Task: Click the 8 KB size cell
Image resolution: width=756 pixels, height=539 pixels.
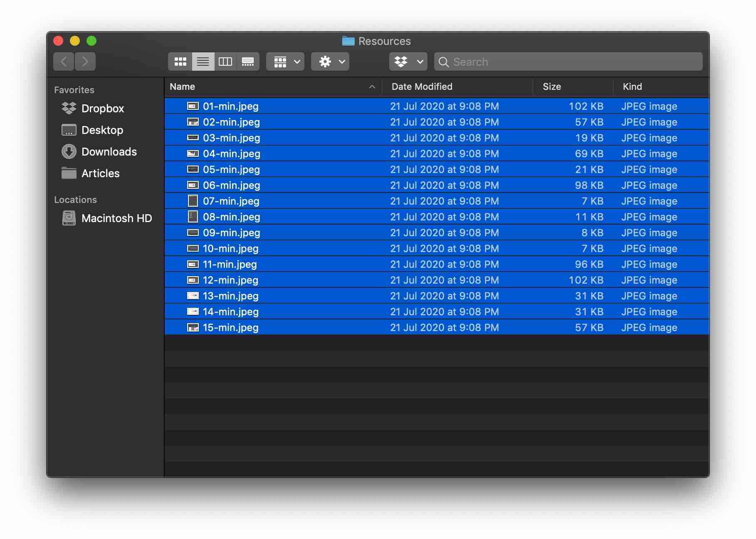Action: tap(593, 232)
